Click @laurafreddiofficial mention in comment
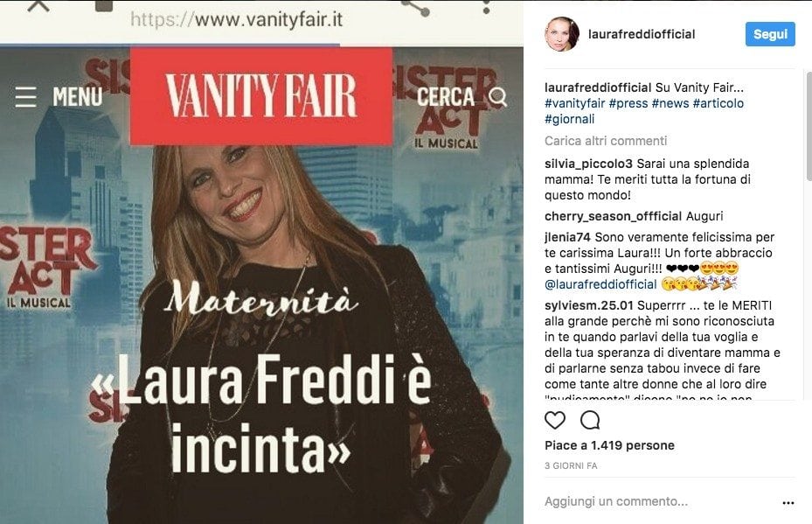This screenshot has height=524, width=812. 600,284
